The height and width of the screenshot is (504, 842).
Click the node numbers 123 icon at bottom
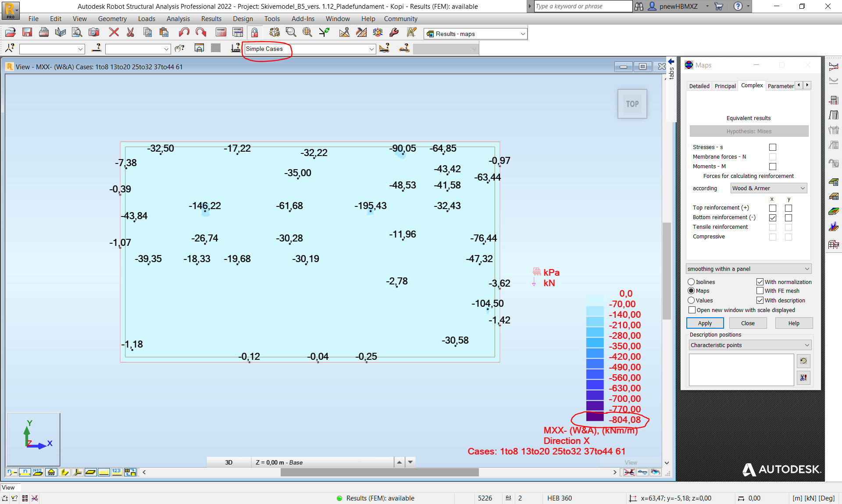coord(117,472)
